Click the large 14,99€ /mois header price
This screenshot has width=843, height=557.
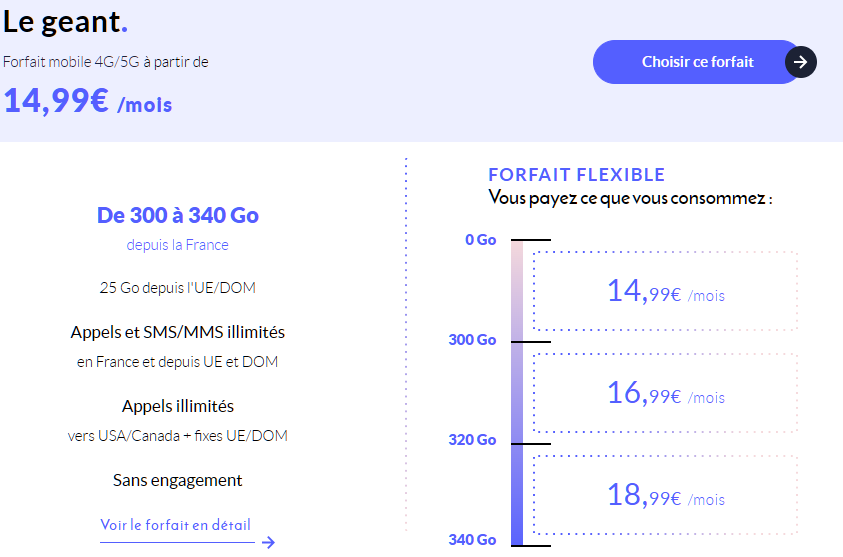click(x=87, y=101)
